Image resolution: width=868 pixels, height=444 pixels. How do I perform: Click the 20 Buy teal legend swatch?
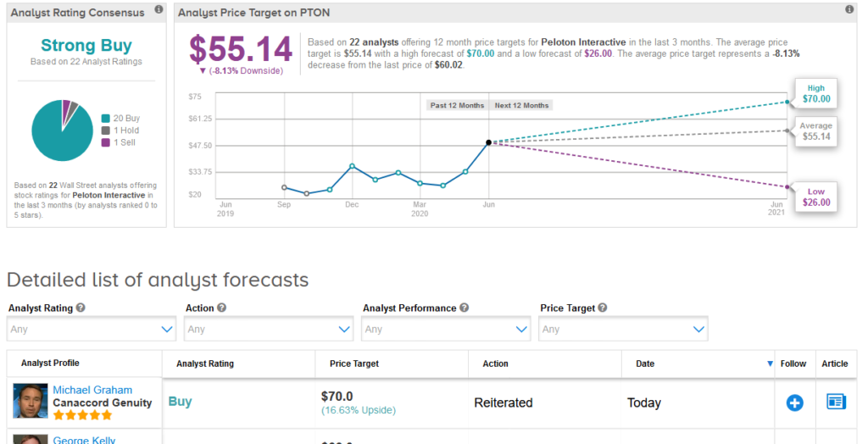tap(106, 119)
